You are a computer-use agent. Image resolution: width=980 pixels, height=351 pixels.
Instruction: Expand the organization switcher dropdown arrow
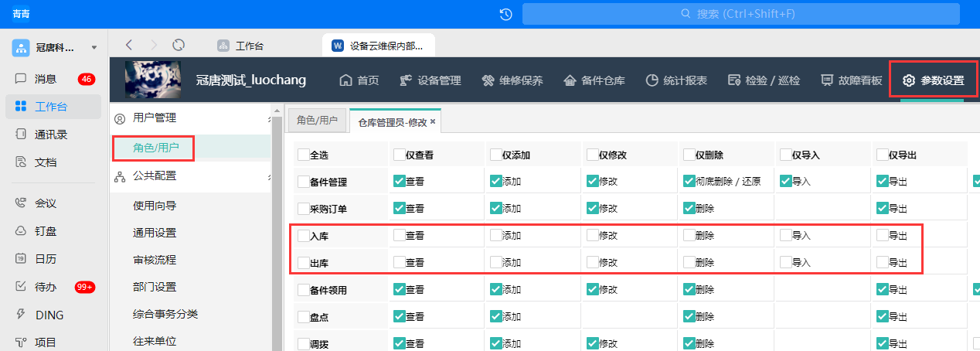94,48
